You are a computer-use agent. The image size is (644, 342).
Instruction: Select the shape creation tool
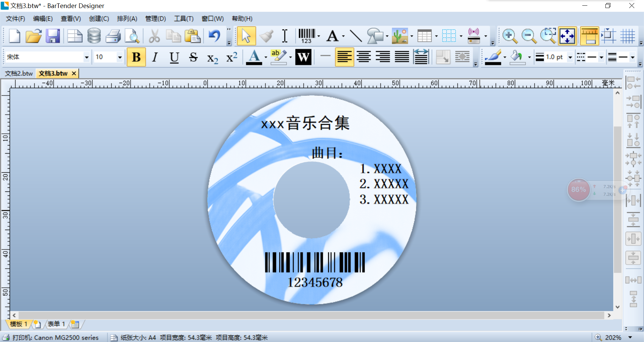pyautogui.click(x=375, y=36)
